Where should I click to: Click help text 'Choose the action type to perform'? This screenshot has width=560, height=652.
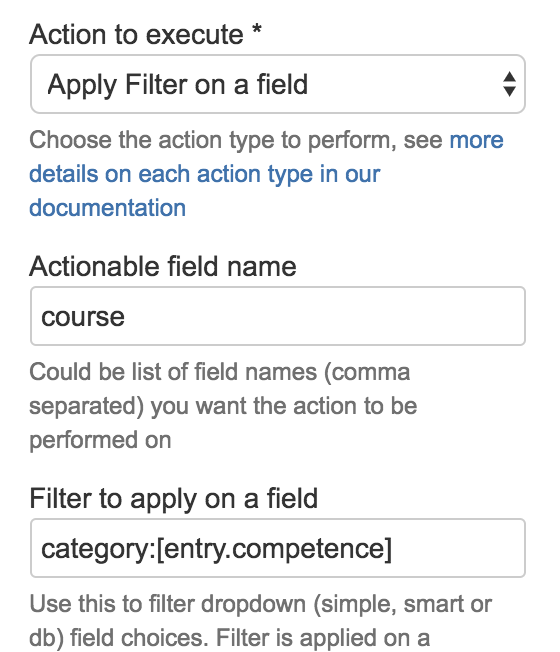212,140
